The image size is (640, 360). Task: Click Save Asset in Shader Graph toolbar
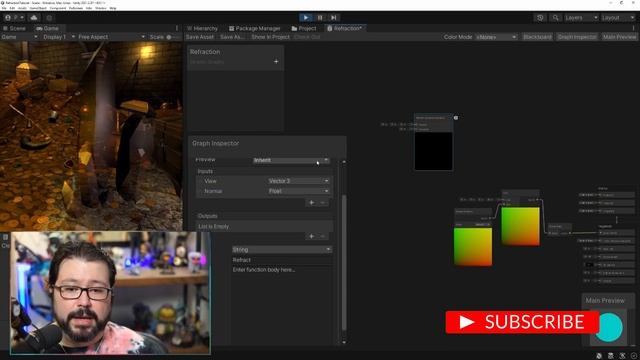click(x=200, y=37)
